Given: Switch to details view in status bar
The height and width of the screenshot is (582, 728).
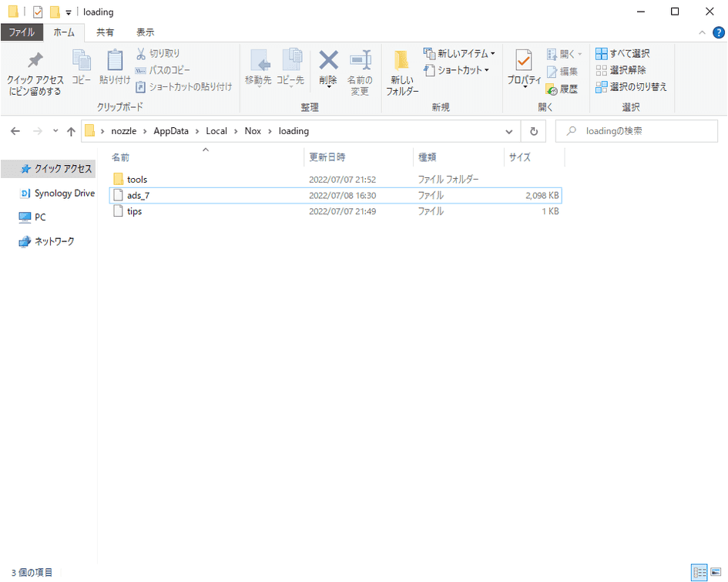Looking at the screenshot, I should pyautogui.click(x=699, y=572).
